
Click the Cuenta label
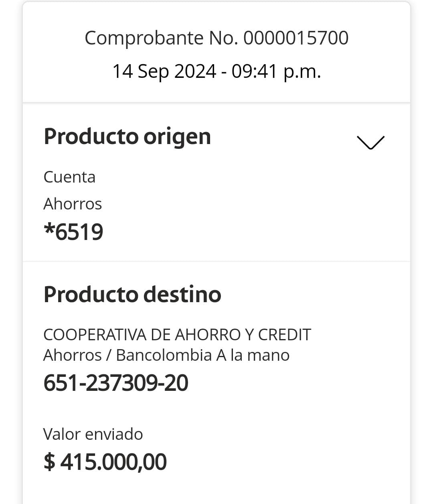point(69,177)
